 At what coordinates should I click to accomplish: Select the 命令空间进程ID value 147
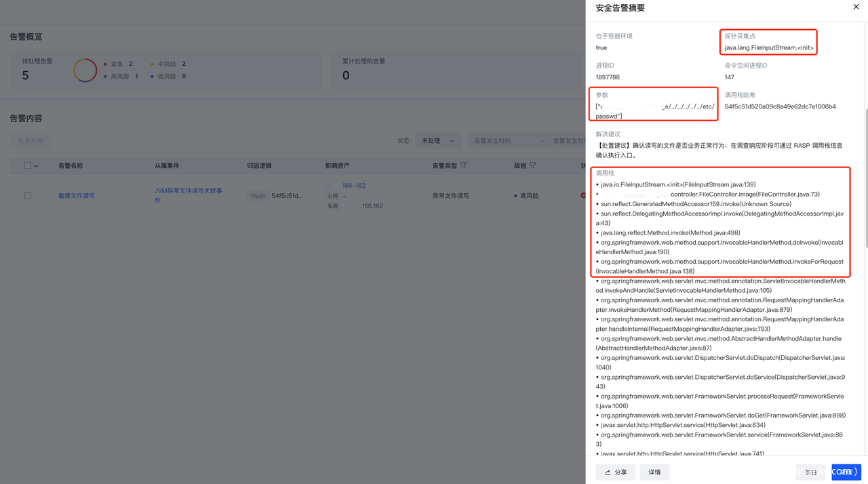click(x=730, y=77)
